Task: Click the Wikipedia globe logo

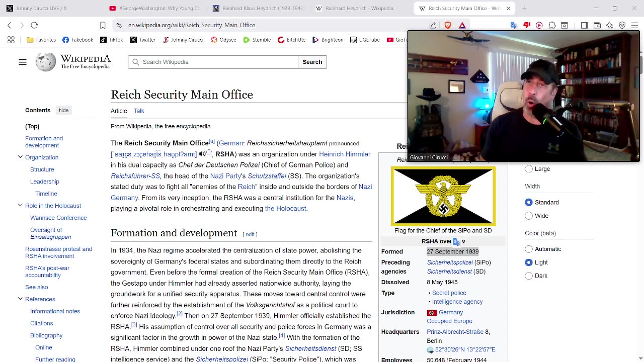Action: point(45,62)
